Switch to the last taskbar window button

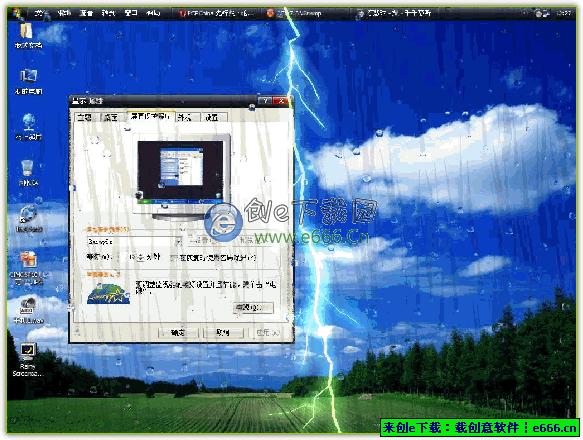click(394, 13)
